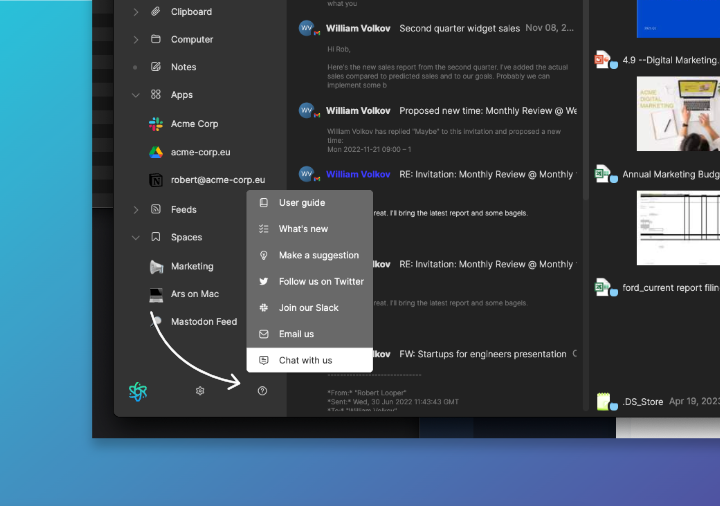
Task: Collapse the Apps section
Action: (x=136, y=95)
